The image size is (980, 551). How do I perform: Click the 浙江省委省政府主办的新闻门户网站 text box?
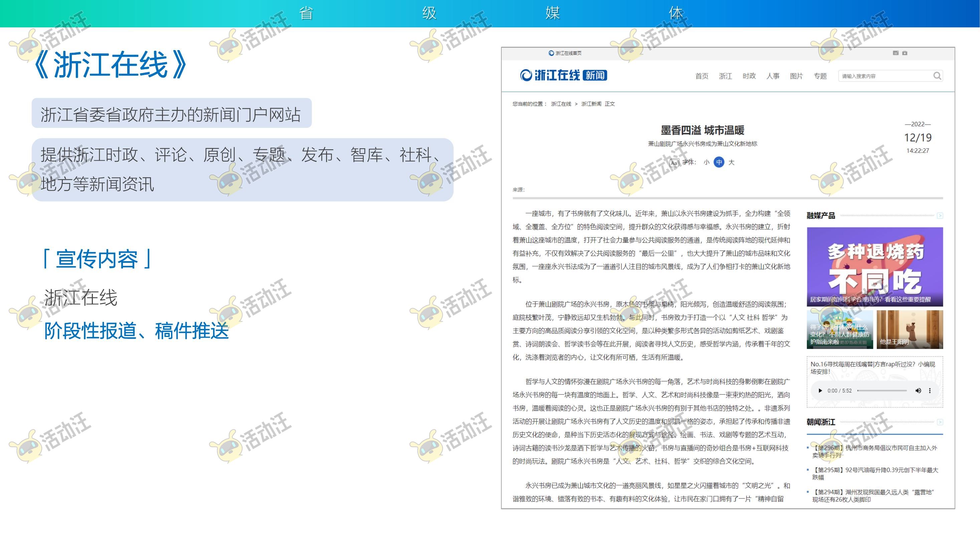pos(172,113)
